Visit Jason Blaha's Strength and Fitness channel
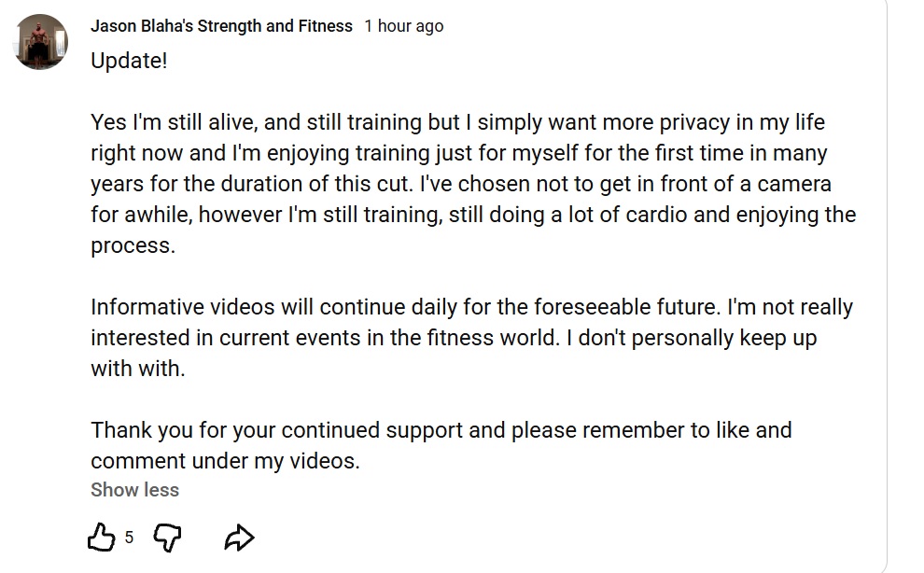The image size is (924, 573). coord(221,26)
